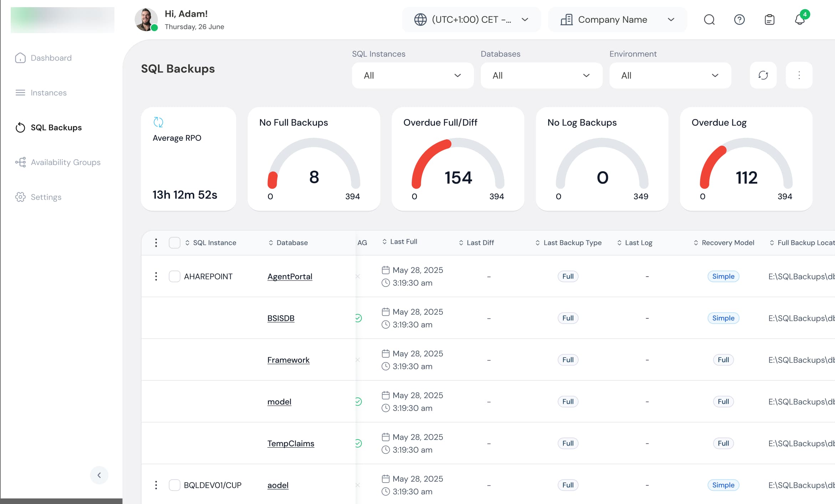Image resolution: width=835 pixels, height=504 pixels.
Task: Check the AHAREPOINT row checkbox
Action: 174,276
